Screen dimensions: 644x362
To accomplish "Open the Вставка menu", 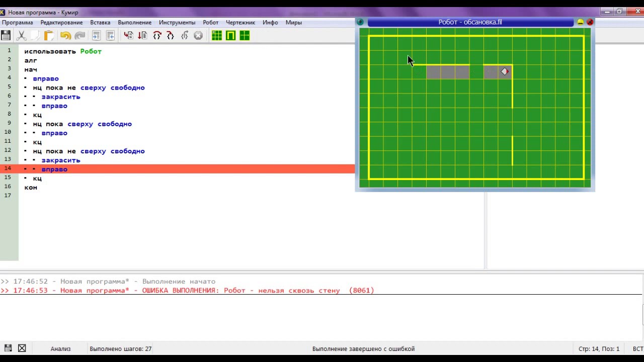I will click(x=100, y=22).
